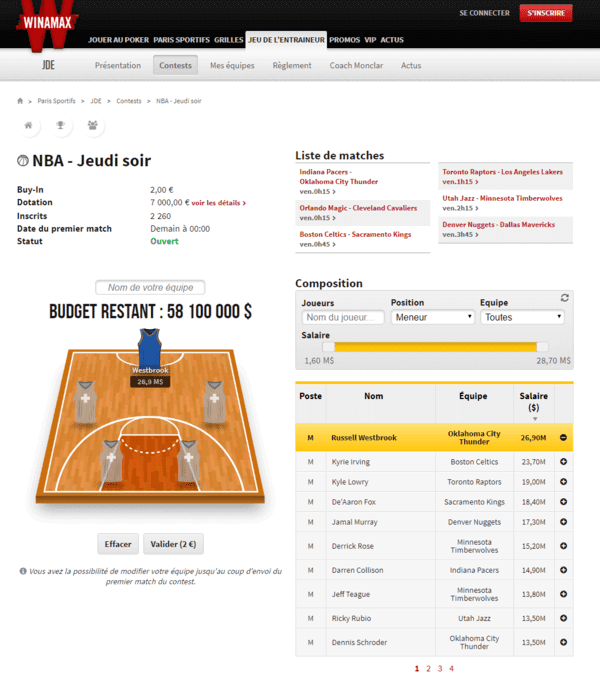The image size is (600, 684).
Task: Open the Position dropdown showing Meneur
Action: point(433,317)
